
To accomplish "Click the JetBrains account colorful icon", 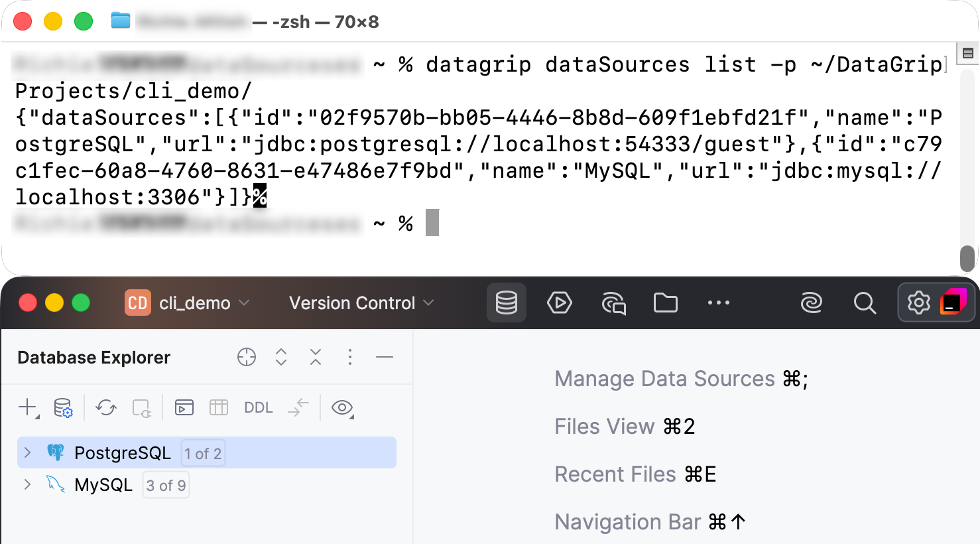I will [953, 302].
